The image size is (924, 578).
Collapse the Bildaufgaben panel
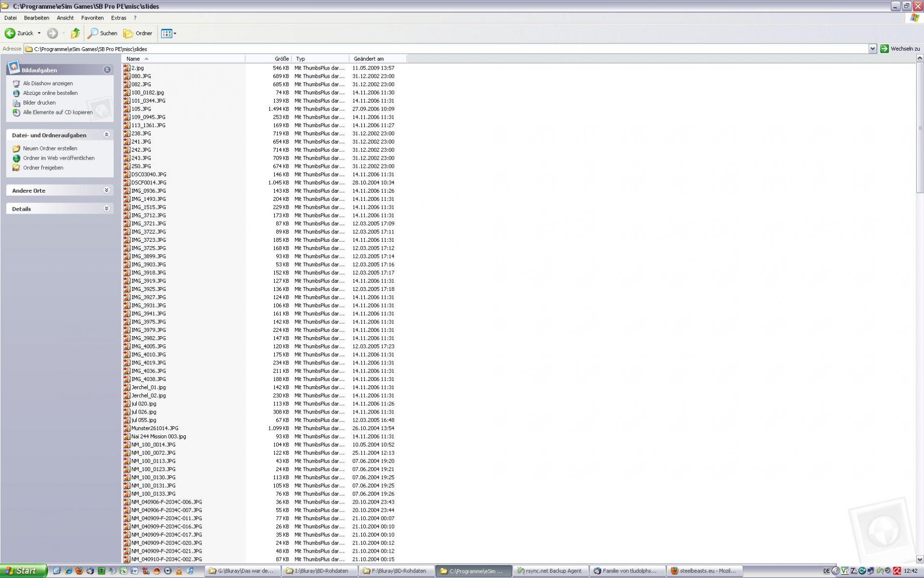coord(107,70)
